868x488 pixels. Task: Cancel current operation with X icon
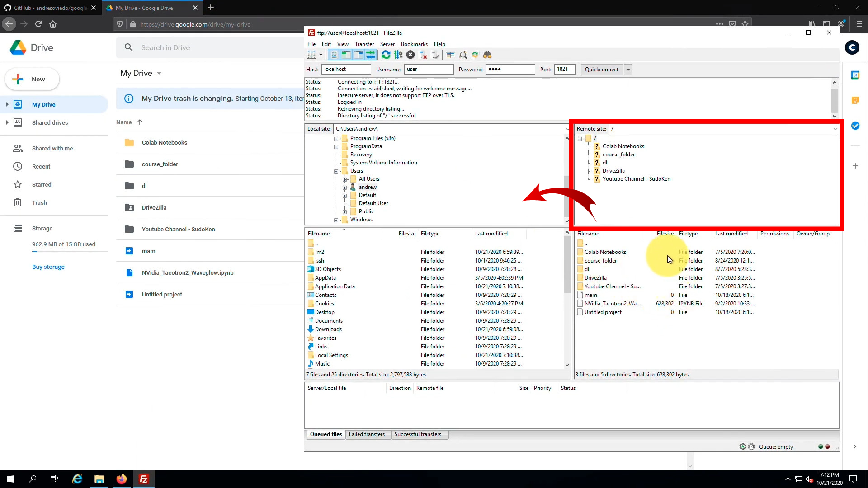pos(410,55)
